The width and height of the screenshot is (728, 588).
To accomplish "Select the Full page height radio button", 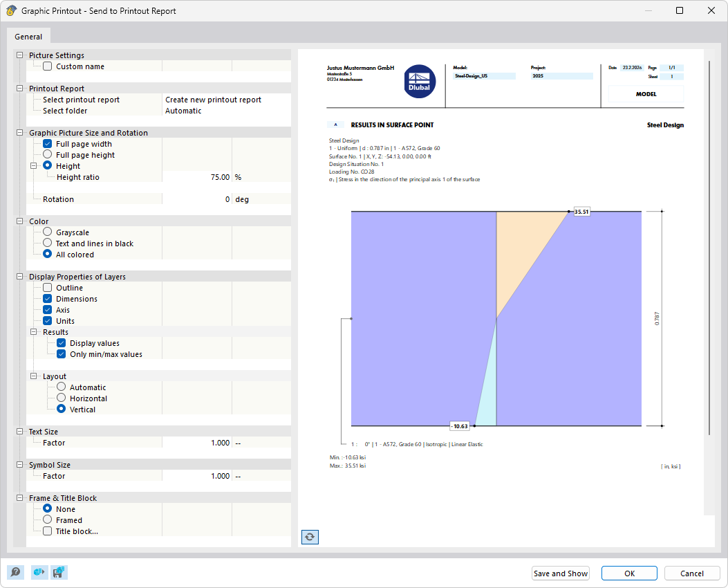I will tap(47, 154).
